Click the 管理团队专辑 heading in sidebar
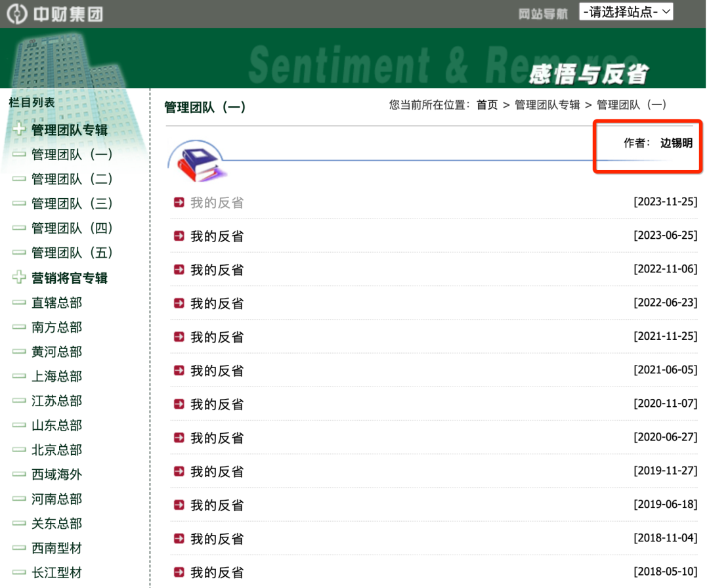The image size is (709, 588). pyautogui.click(x=69, y=130)
